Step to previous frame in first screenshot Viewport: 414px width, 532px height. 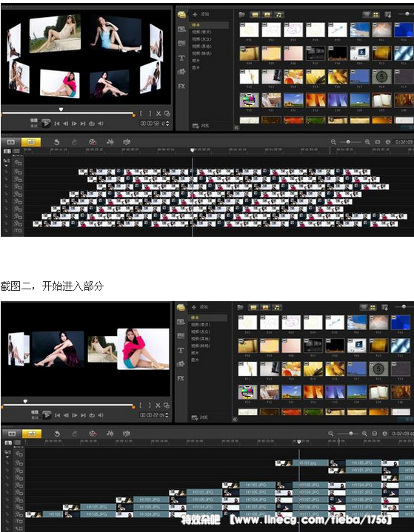[x=66, y=124]
